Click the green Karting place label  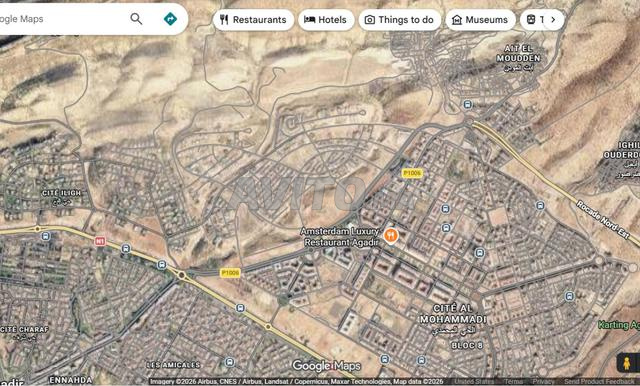tap(618, 325)
